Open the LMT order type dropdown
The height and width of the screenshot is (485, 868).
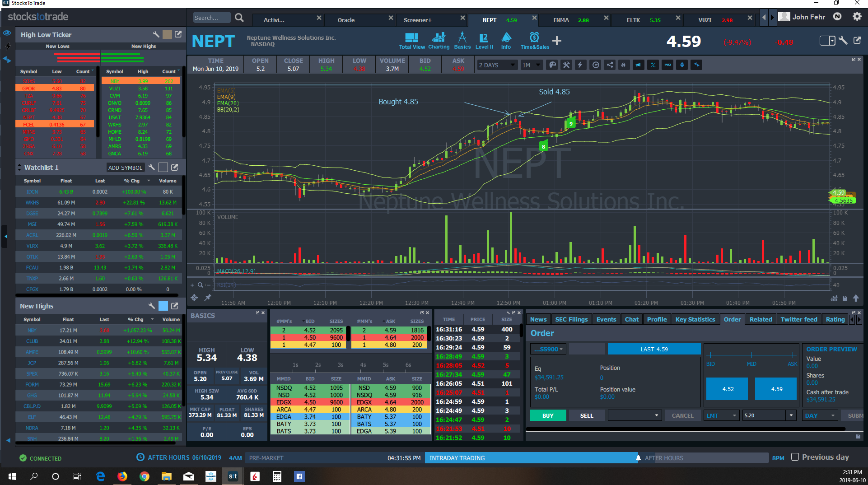[721, 415]
